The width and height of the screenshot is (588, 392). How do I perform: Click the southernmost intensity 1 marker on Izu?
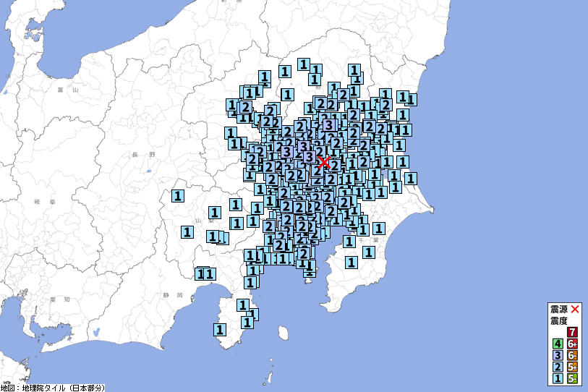(219, 329)
